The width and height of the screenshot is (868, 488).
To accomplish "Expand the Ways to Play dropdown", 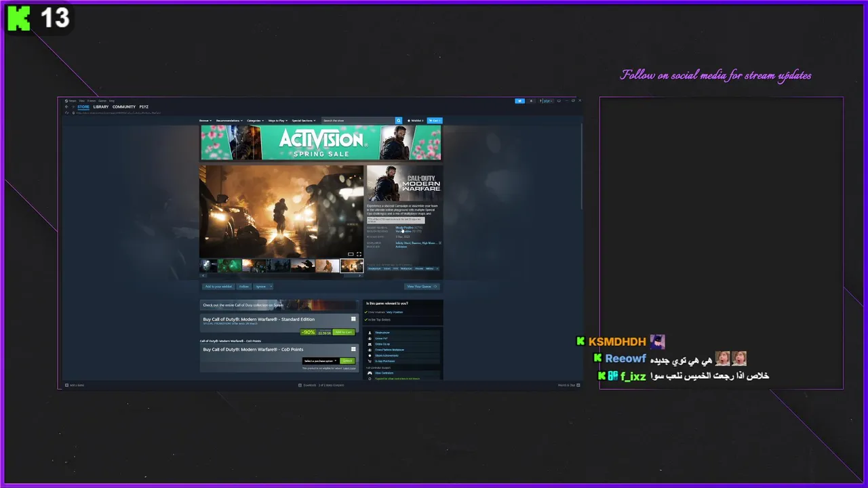I will click(278, 121).
